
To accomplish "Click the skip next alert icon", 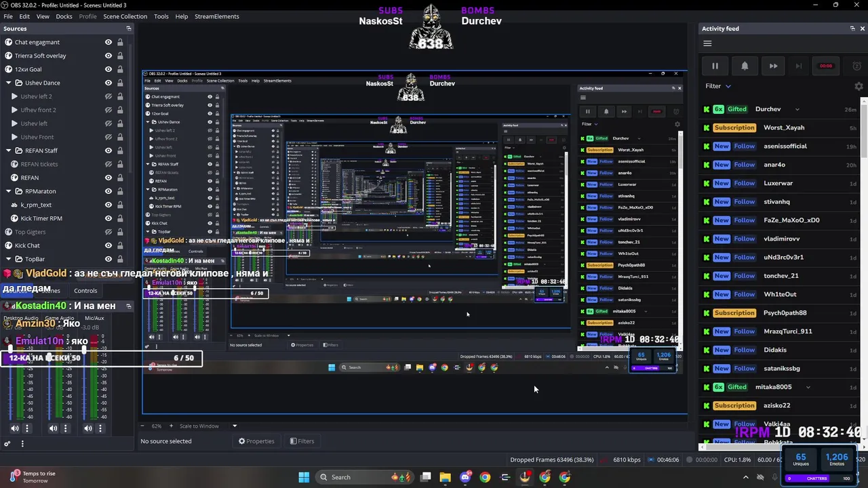I will pyautogui.click(x=798, y=66).
